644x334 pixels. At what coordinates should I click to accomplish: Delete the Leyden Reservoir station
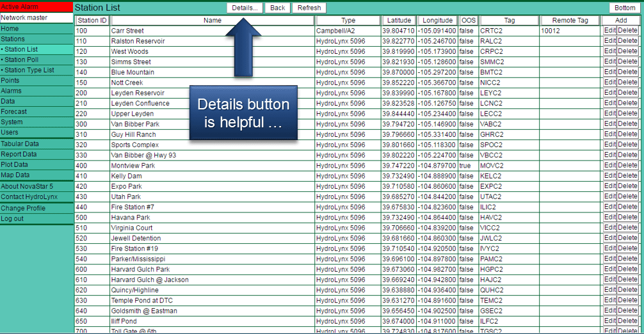coord(627,93)
